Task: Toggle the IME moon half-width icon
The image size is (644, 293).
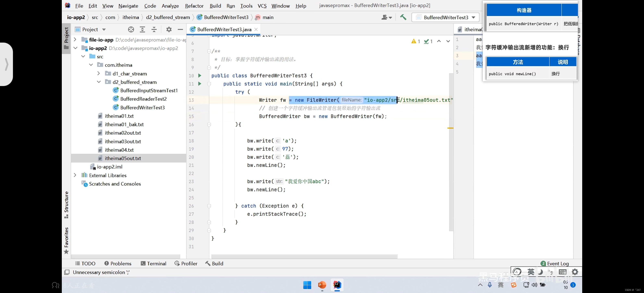Action: tap(540, 272)
